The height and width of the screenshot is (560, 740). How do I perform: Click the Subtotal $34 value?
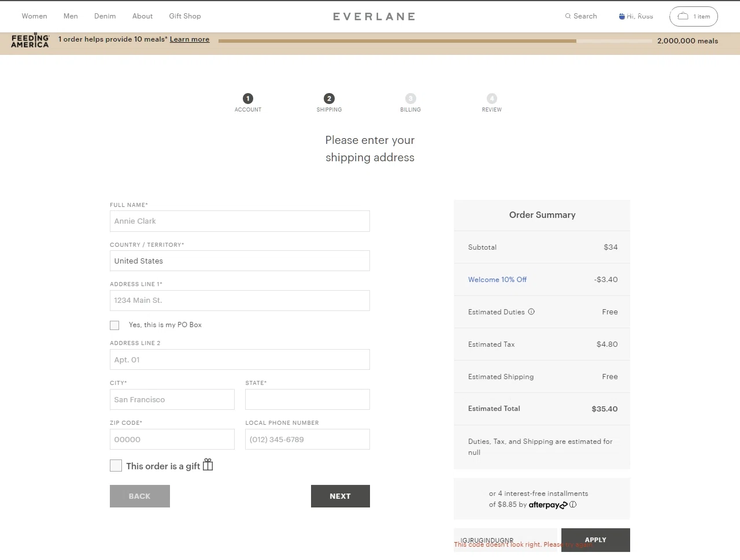click(x=610, y=247)
